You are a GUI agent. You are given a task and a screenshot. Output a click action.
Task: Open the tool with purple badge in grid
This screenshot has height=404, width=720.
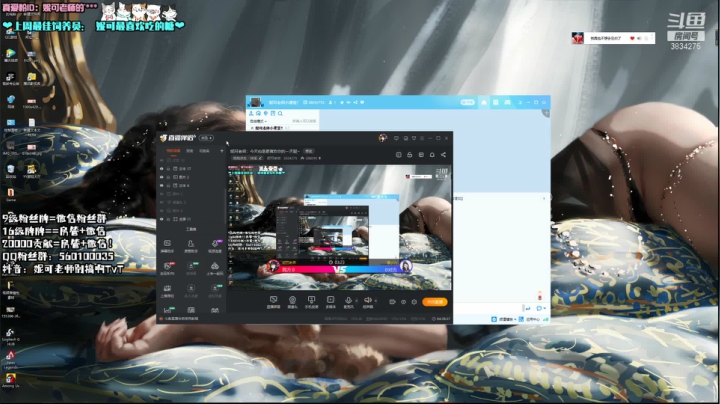point(215,243)
